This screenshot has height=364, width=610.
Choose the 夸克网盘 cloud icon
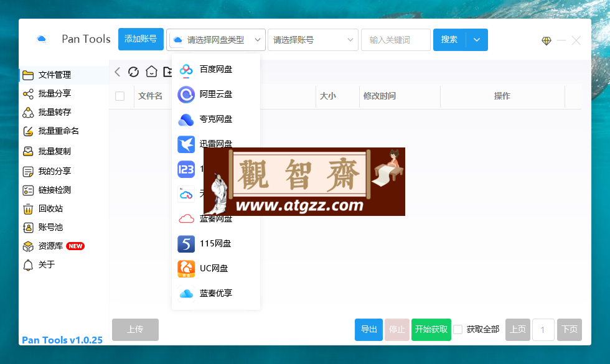point(186,119)
